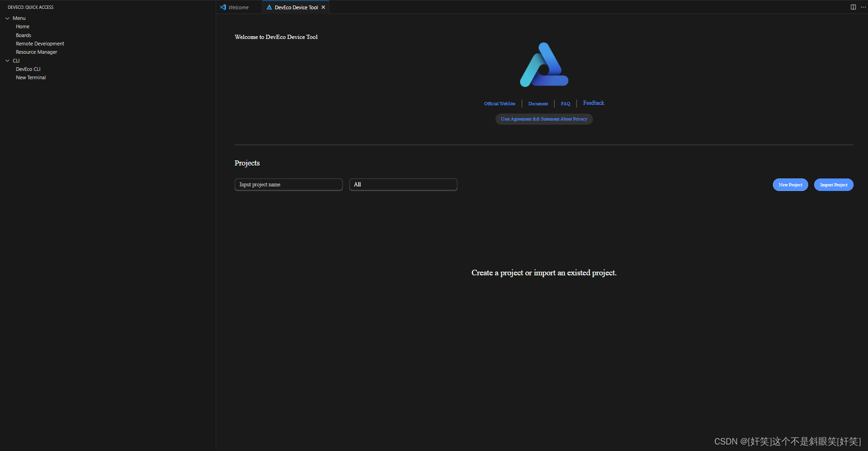Open User Agreement && Statement About Privacy
The height and width of the screenshot is (451, 868).
pyautogui.click(x=544, y=119)
